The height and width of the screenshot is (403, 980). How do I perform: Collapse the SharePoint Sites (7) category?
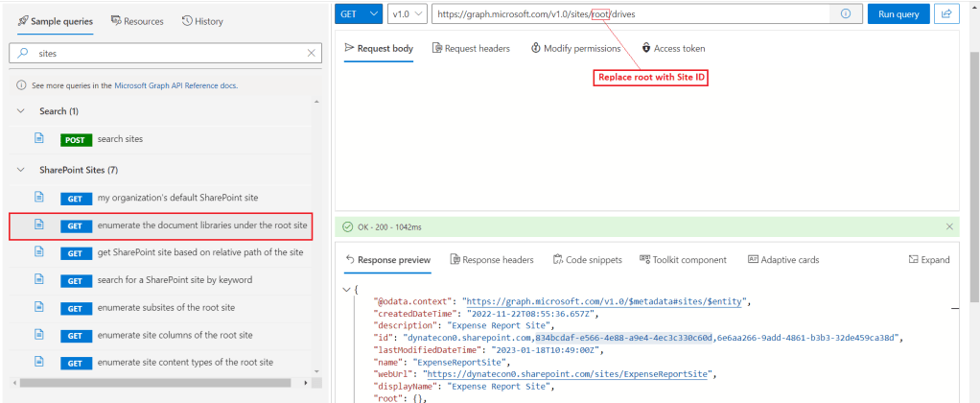(x=21, y=170)
